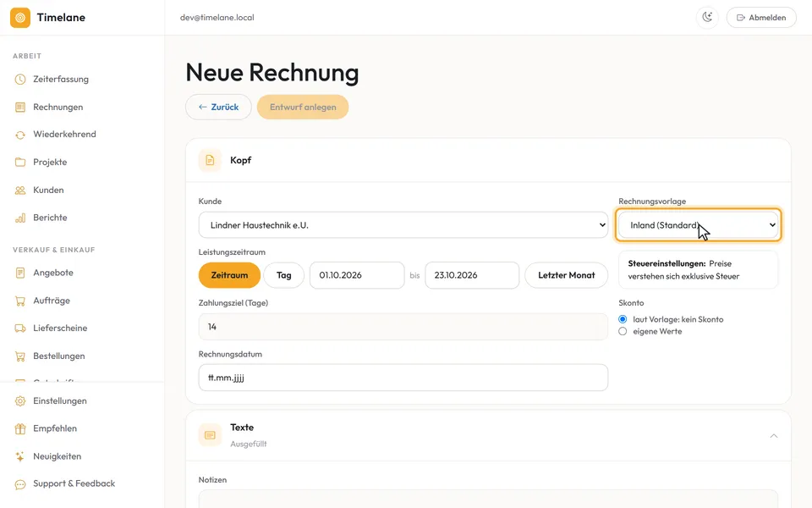Click the start date field 01.10.2026

pyautogui.click(x=357, y=275)
